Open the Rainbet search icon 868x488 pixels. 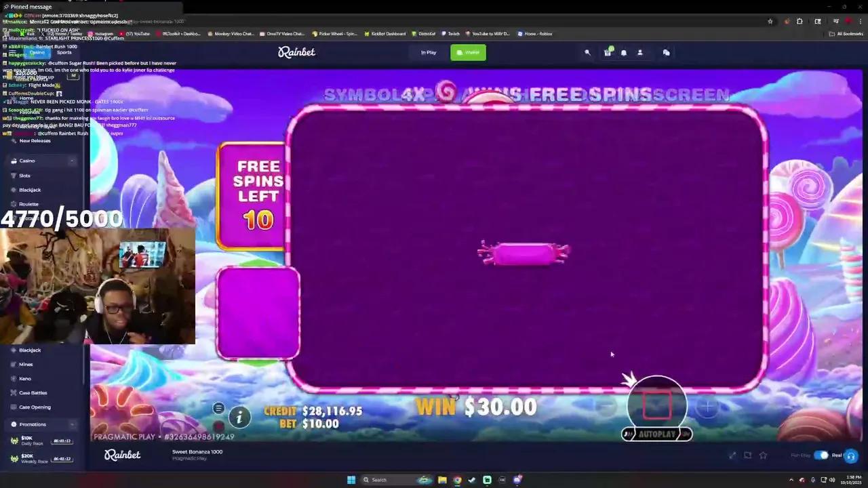(x=587, y=52)
